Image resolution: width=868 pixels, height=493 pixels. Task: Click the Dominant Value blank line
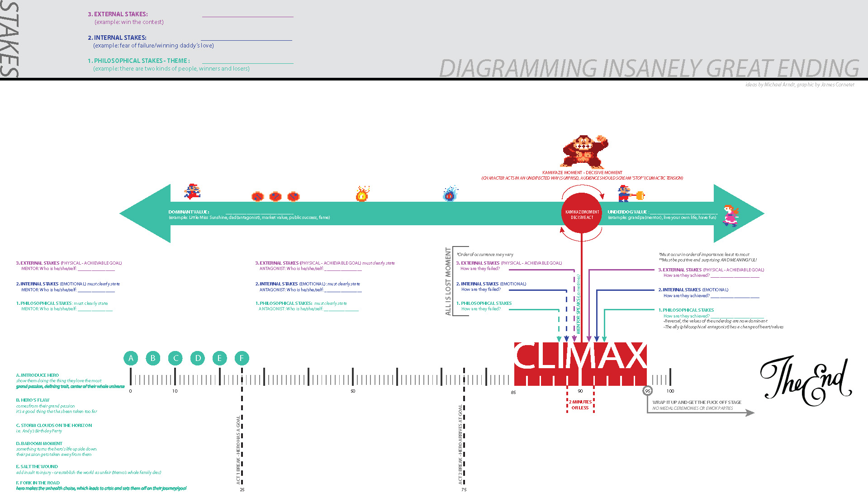pos(259,213)
